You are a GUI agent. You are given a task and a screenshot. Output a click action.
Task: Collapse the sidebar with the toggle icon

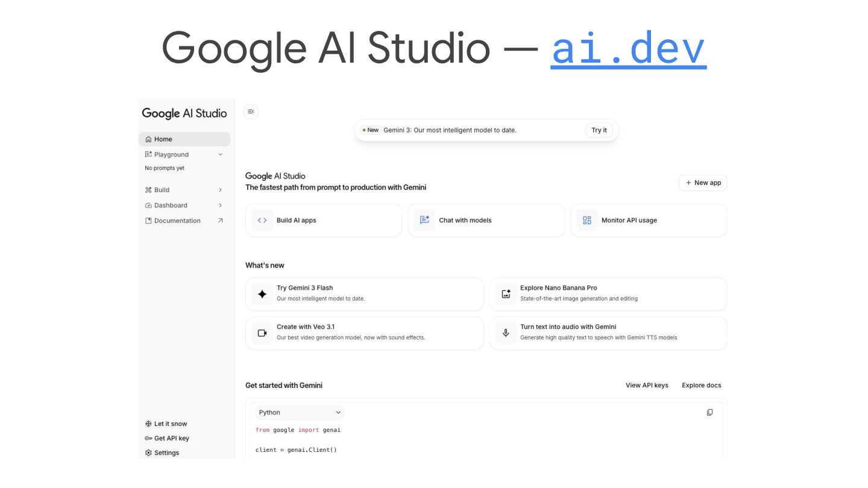(251, 111)
